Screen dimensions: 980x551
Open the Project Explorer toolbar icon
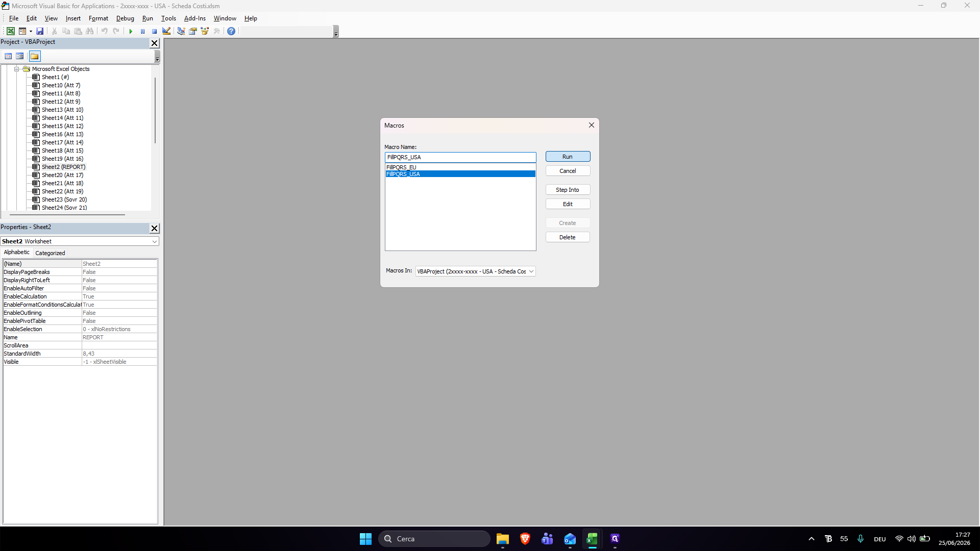tap(181, 31)
